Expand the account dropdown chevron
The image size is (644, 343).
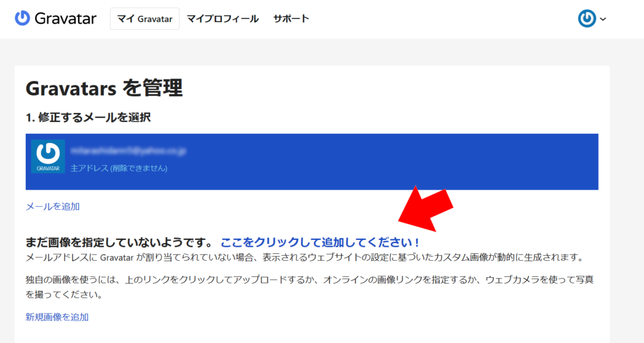click(603, 19)
